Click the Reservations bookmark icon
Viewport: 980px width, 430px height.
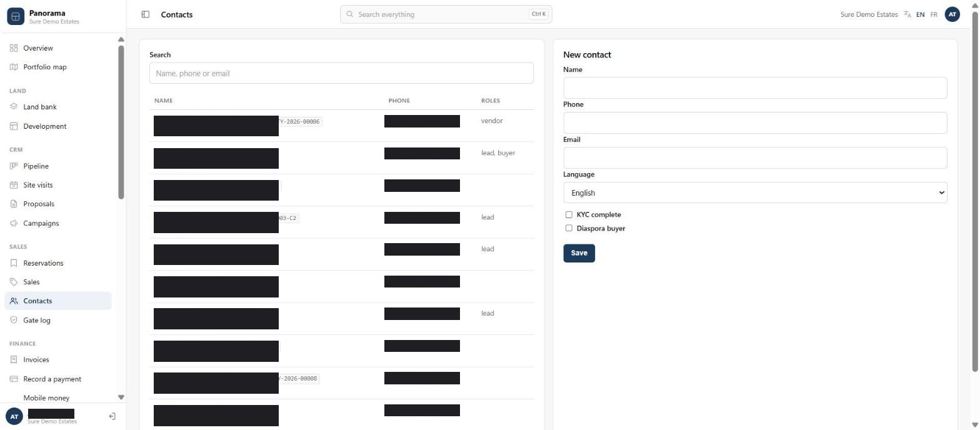pos(14,263)
